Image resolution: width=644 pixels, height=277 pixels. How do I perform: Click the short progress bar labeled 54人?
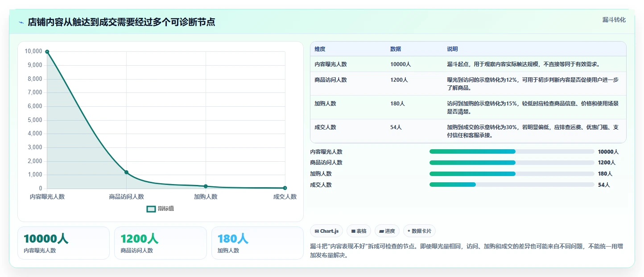click(x=512, y=185)
